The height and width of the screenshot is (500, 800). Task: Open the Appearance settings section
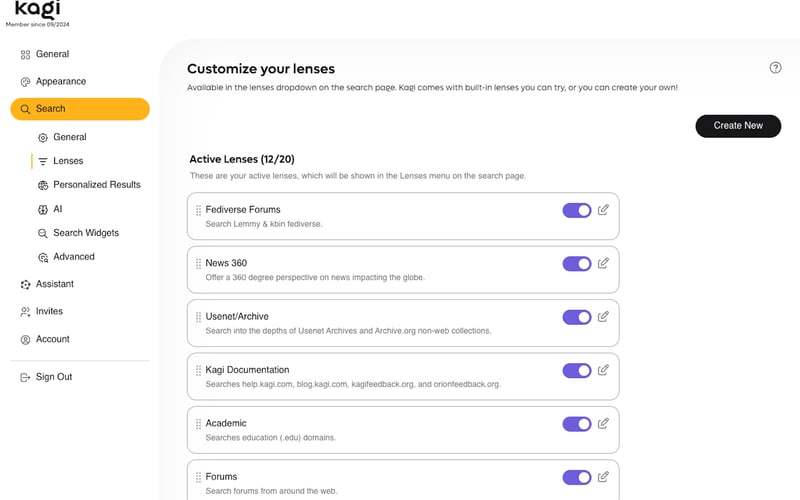coord(60,82)
